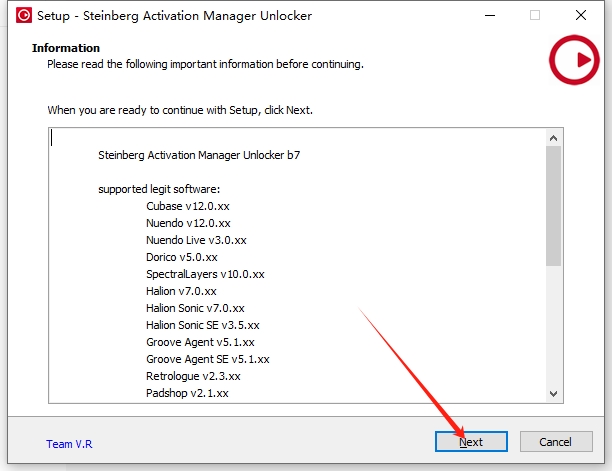Click the Padshop v2.1.xx entry
The width and height of the screenshot is (612, 471).
point(187,393)
